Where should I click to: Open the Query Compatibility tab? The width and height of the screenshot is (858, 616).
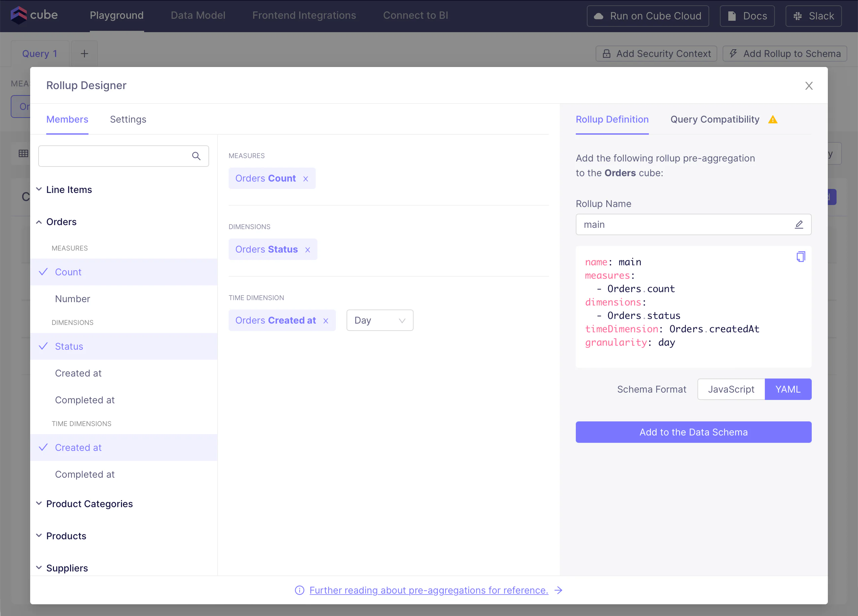(715, 120)
